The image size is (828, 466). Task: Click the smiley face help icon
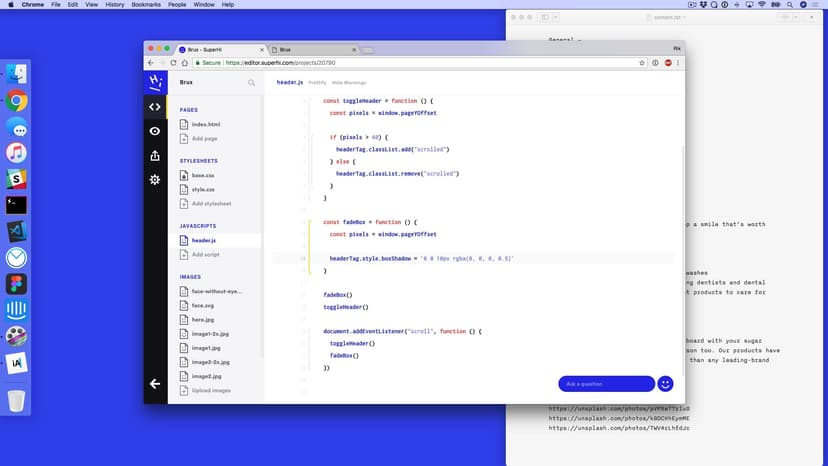pos(665,383)
